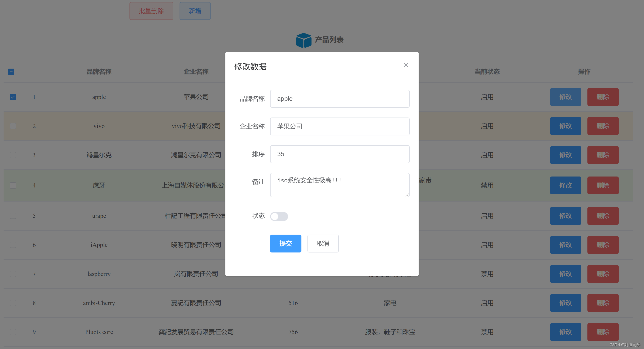Toggle the 状态 switch in dialog

tap(279, 216)
